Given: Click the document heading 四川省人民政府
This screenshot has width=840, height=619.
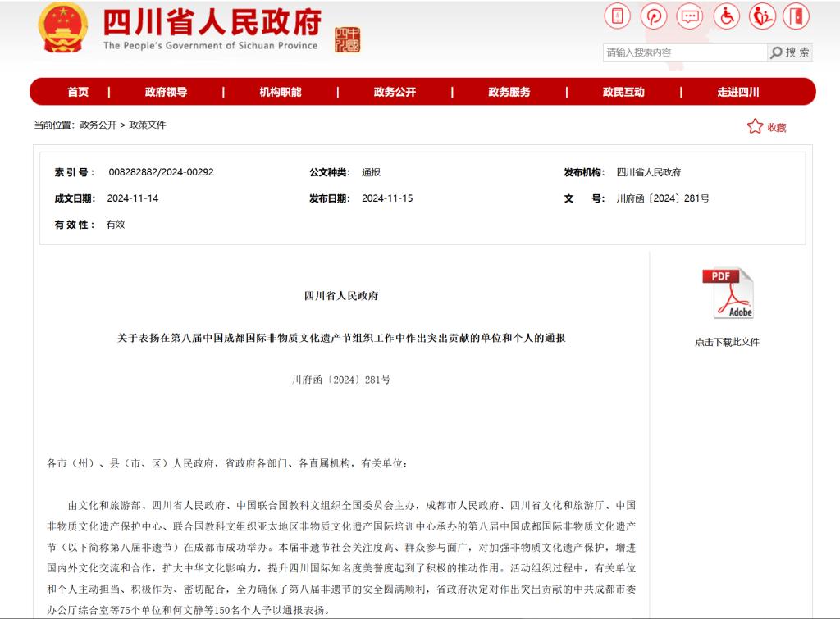Looking at the screenshot, I should point(341,296).
